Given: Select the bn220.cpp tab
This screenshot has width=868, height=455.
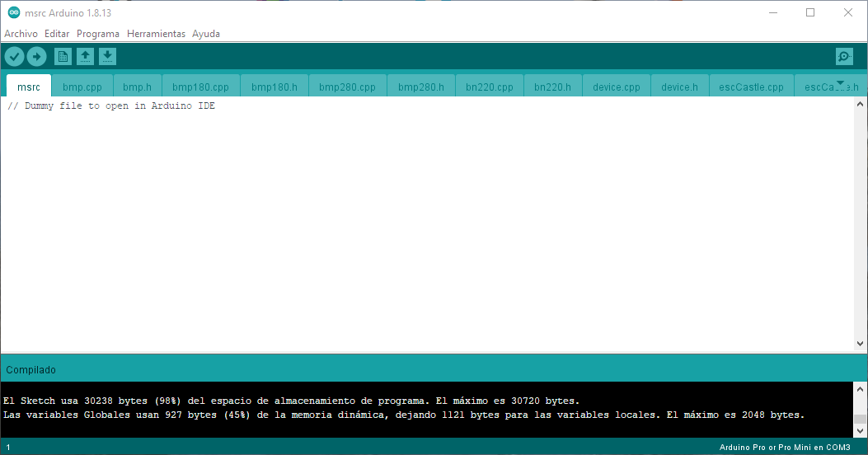Looking at the screenshot, I should coord(489,87).
